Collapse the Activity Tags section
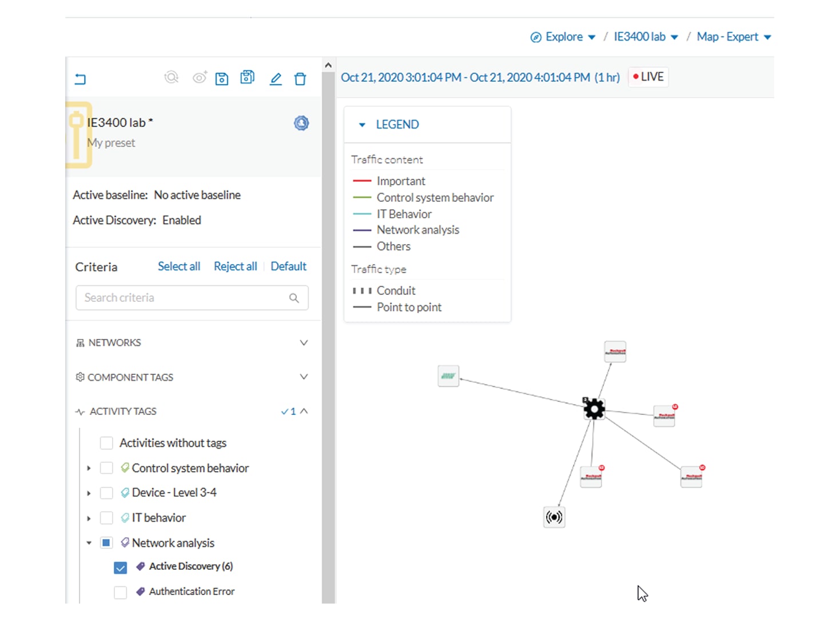 click(304, 411)
